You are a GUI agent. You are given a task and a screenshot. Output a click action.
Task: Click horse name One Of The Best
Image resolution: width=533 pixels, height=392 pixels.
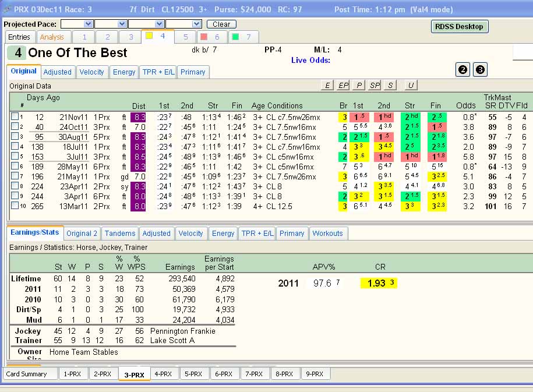click(x=77, y=52)
